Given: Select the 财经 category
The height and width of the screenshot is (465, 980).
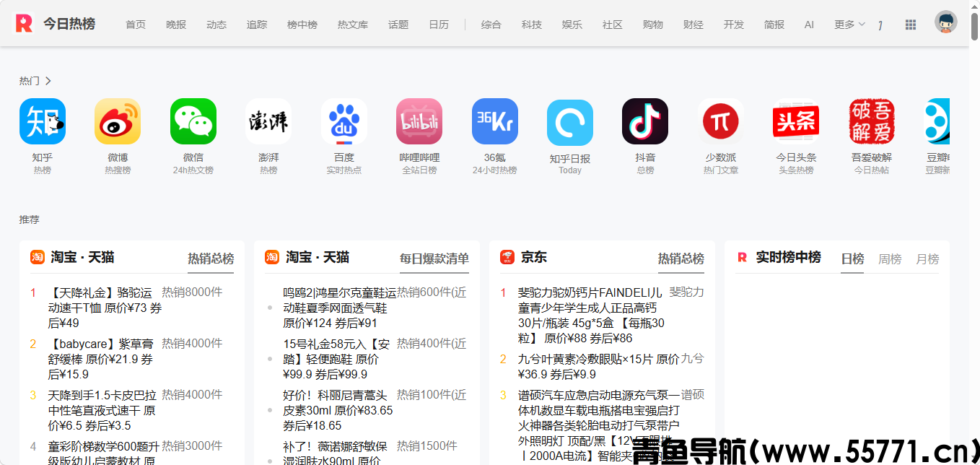Looking at the screenshot, I should pos(694,25).
